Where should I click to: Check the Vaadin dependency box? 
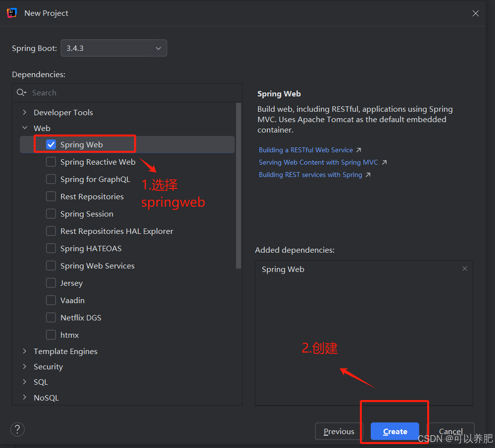(x=51, y=300)
